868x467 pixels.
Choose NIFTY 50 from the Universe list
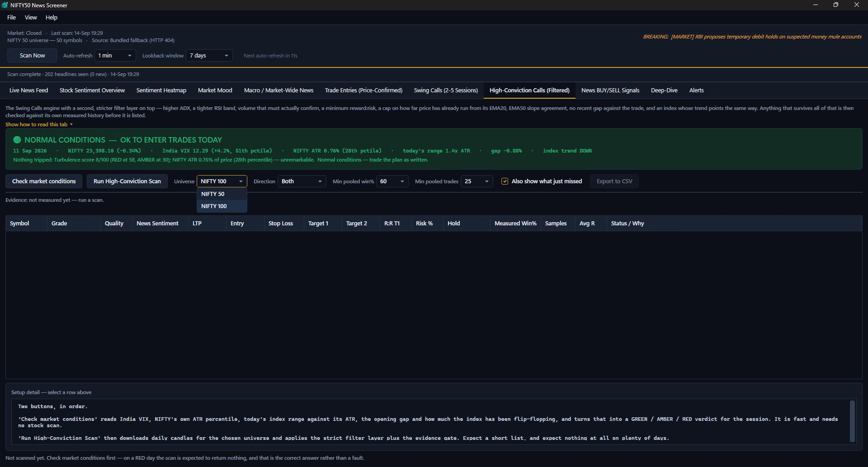222,194
